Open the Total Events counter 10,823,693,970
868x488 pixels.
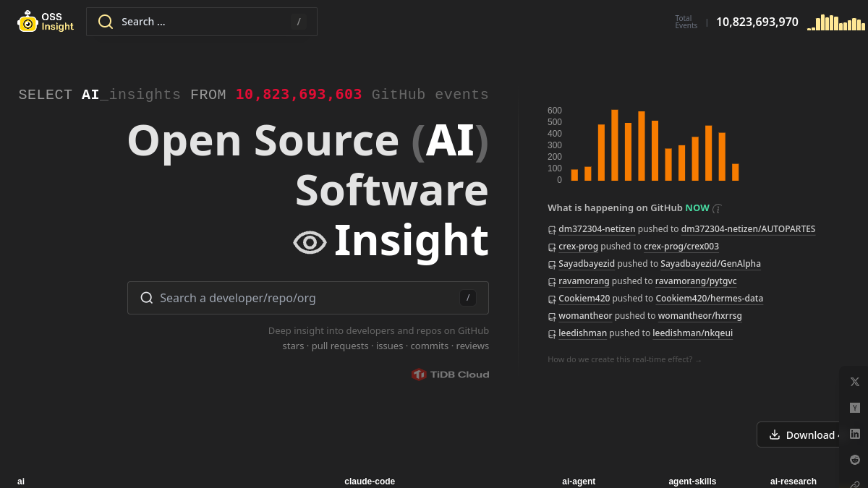(x=757, y=22)
